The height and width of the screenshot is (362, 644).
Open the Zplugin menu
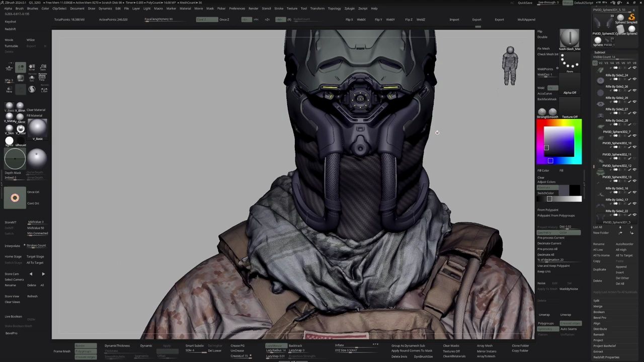(x=349, y=9)
